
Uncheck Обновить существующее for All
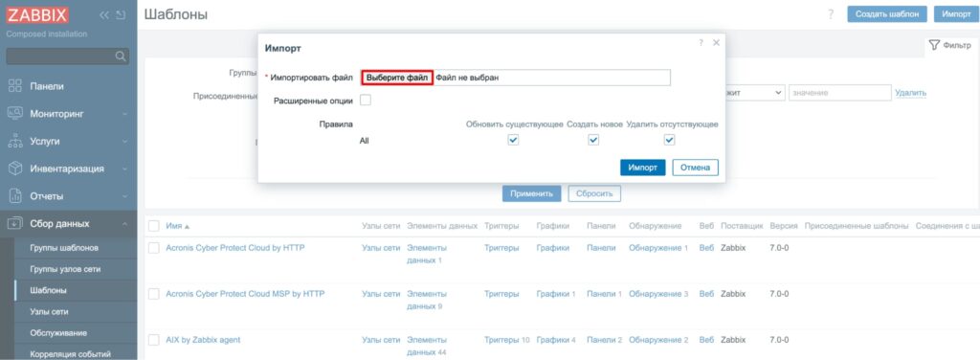[x=513, y=141]
